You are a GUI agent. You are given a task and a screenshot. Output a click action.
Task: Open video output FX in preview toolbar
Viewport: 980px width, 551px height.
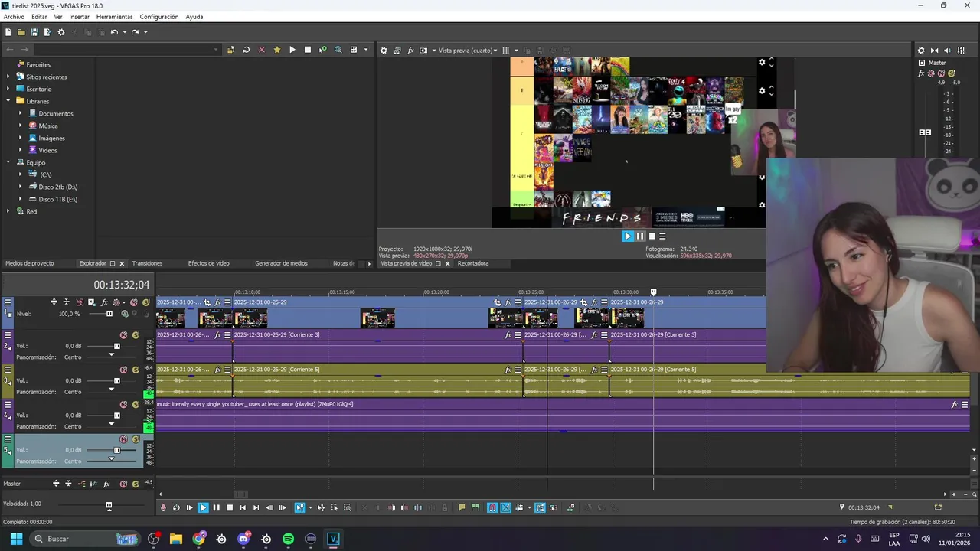tap(410, 51)
